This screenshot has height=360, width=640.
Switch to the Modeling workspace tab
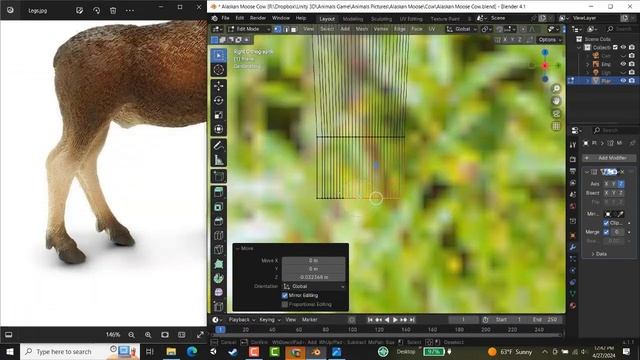[x=353, y=19]
